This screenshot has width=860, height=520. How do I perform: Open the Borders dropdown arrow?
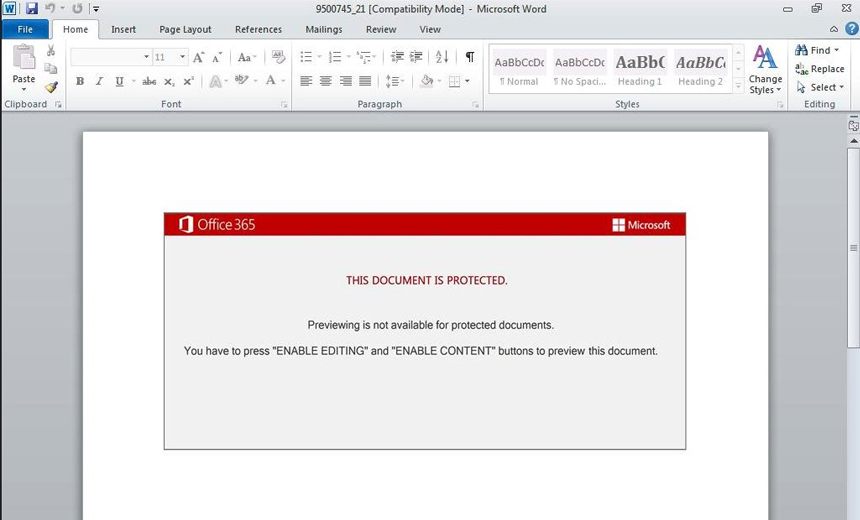467,82
